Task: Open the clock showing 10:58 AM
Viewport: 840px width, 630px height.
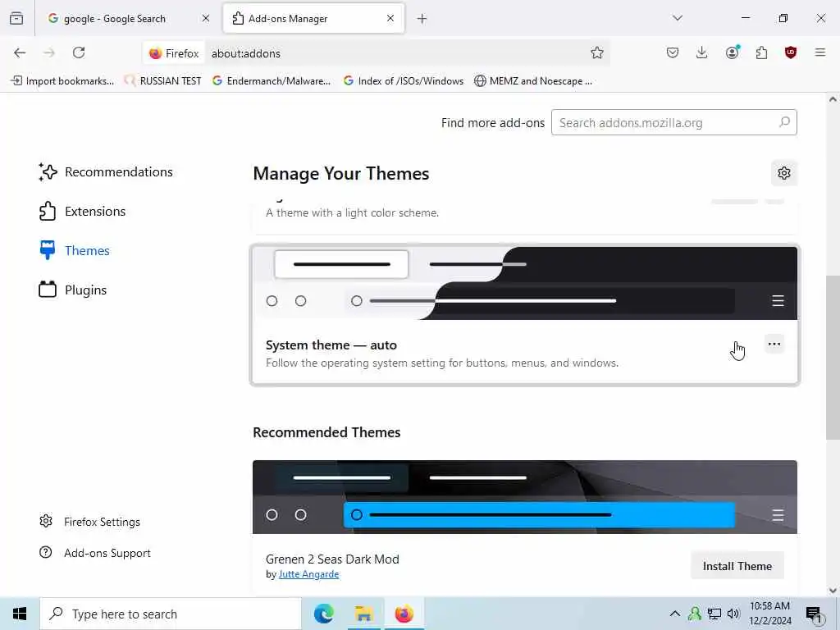Action: pos(769,614)
